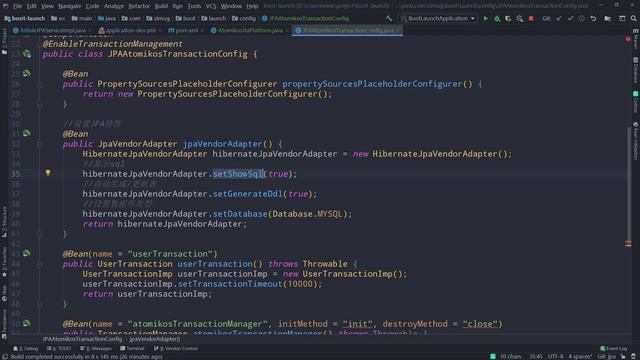Screen dimensions: 640x360
Task: Change file encoding UTF-8 in status bar
Action: click(555, 356)
